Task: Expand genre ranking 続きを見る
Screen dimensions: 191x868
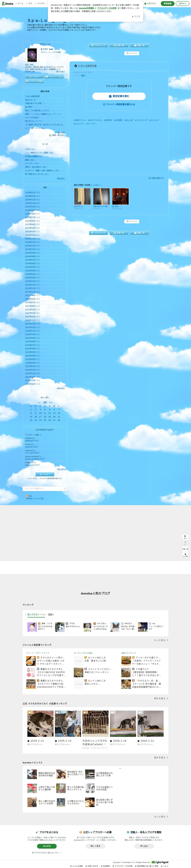Action: [x=161, y=699]
